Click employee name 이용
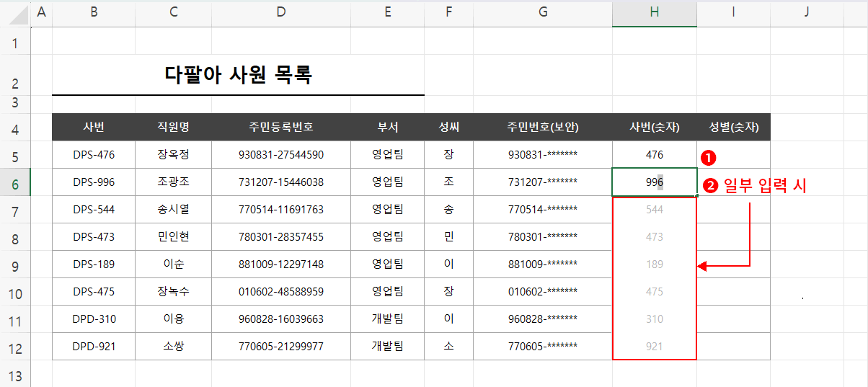 174,319
